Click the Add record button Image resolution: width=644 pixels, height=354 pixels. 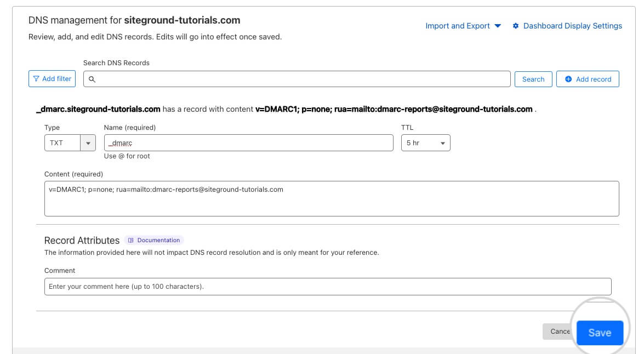(x=588, y=79)
